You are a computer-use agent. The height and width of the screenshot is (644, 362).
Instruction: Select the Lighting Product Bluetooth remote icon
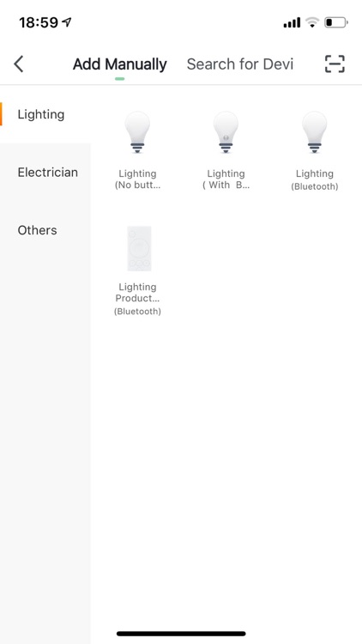pyautogui.click(x=139, y=248)
